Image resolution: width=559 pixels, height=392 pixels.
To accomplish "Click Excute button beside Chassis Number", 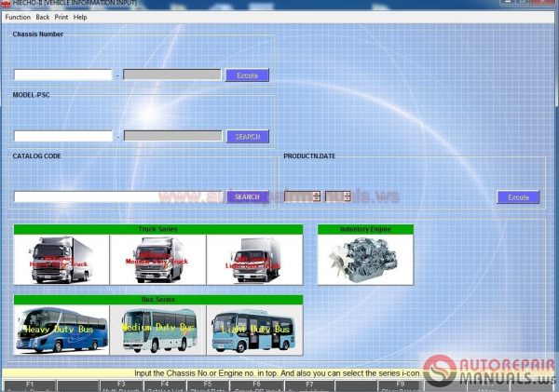I will pyautogui.click(x=247, y=75).
